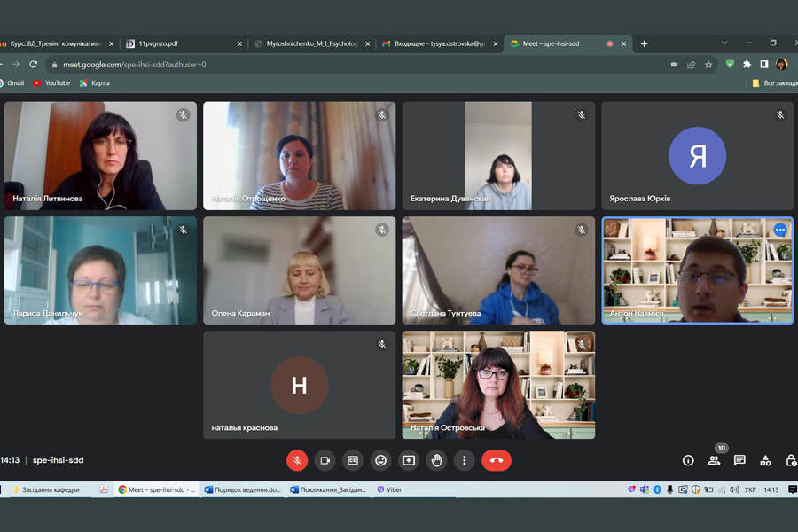Open the volume tray icon
The width and height of the screenshot is (798, 532).
(734, 489)
